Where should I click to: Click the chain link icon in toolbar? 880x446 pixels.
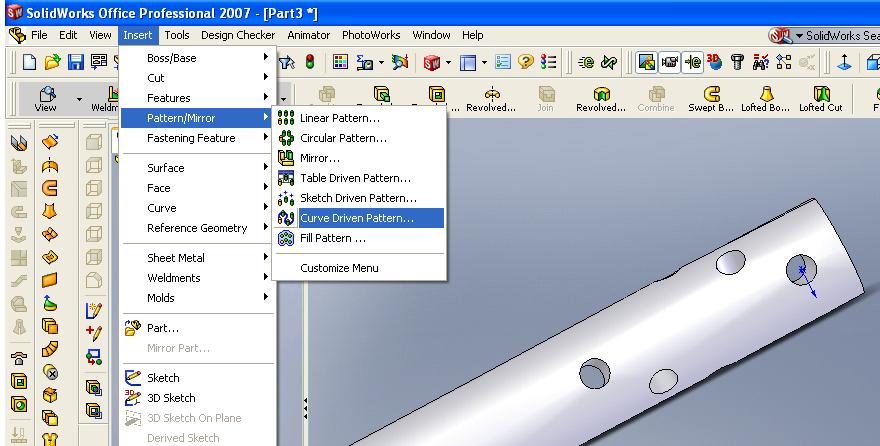click(609, 62)
